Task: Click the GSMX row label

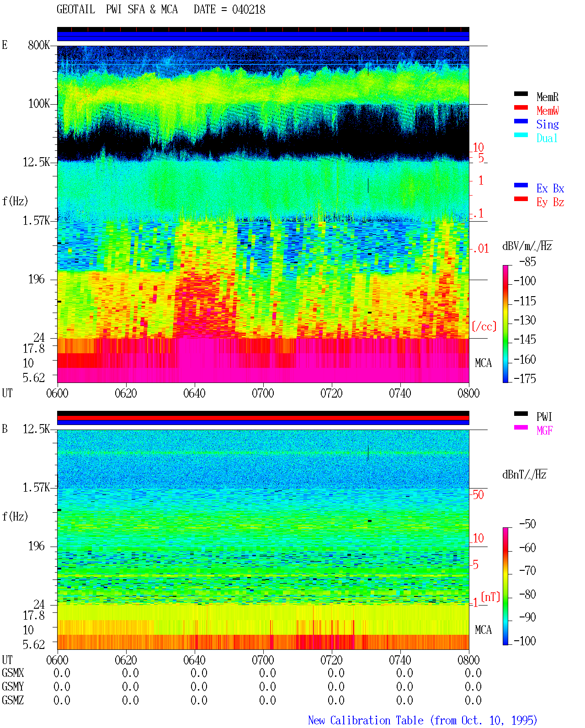Action: click(13, 673)
